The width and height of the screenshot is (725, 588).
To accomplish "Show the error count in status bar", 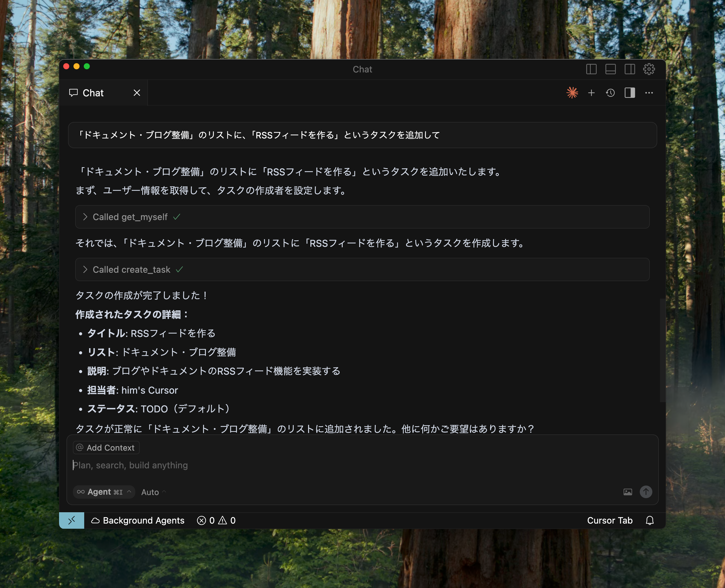I will point(206,520).
